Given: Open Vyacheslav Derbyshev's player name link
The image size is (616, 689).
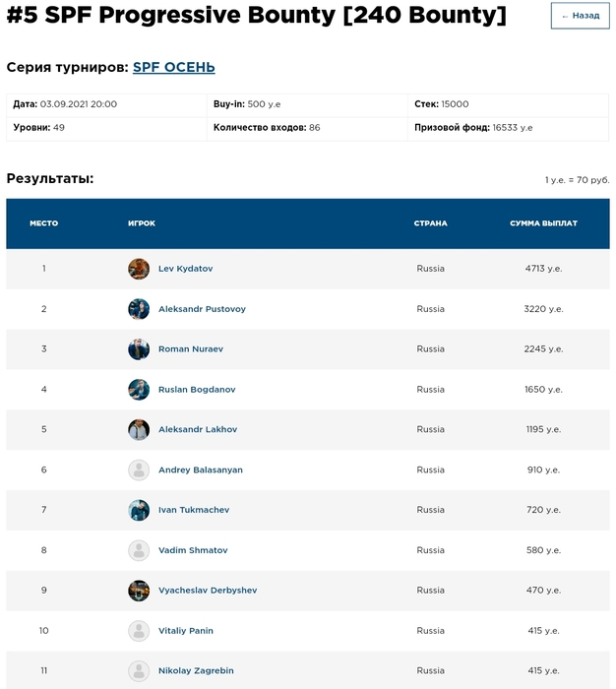Looking at the screenshot, I should click(208, 591).
